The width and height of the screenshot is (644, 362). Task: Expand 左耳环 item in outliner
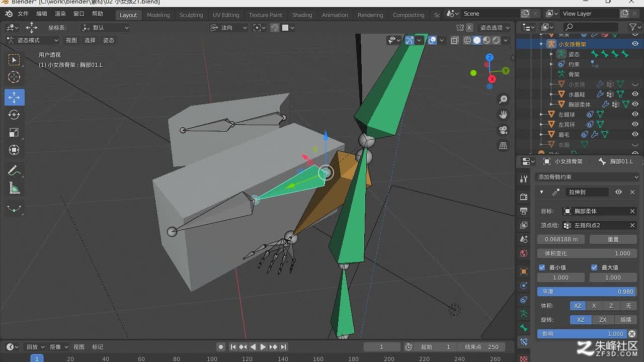pyautogui.click(x=541, y=125)
